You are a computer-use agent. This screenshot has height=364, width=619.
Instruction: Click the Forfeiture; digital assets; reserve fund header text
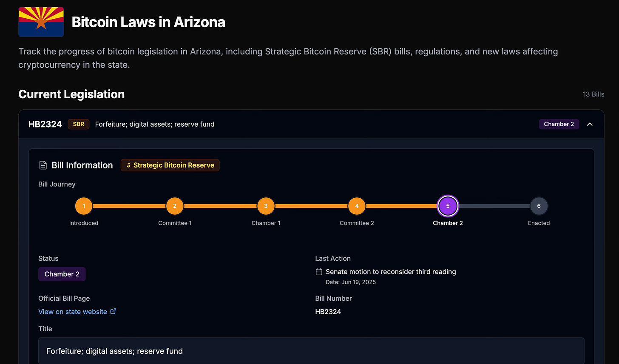155,124
